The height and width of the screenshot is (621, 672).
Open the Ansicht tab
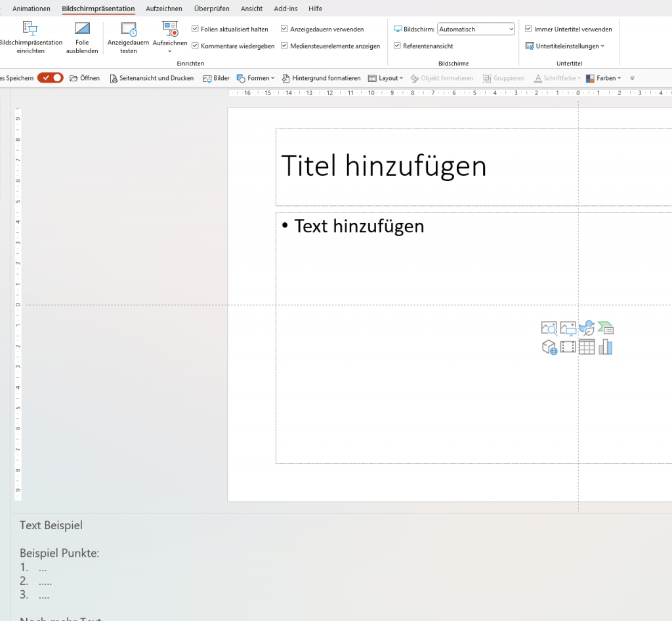tap(251, 9)
